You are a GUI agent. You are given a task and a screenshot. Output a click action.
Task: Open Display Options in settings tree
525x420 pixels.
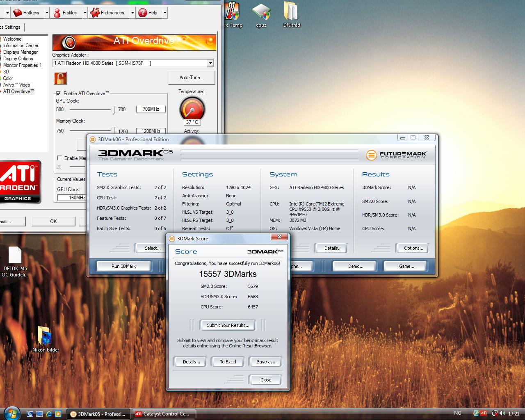coord(18,59)
